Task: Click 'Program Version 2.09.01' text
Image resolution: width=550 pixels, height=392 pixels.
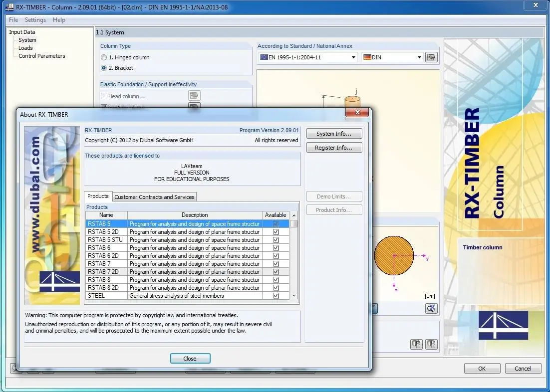Action: tap(269, 130)
